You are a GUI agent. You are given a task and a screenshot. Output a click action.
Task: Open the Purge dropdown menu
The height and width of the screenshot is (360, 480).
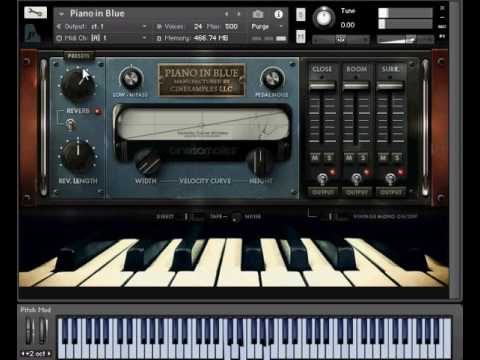[282, 26]
